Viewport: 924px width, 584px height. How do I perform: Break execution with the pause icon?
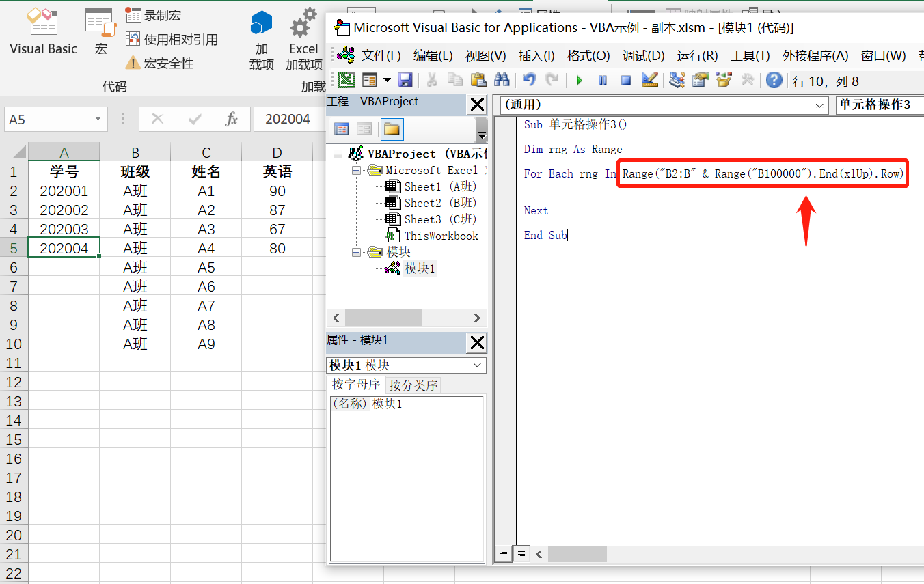pos(603,80)
